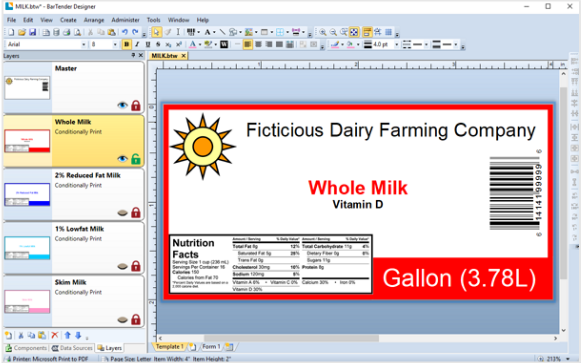Toggle Strikethrough formatting
Image resolution: width=583 pixels, height=363 pixels.
point(158,45)
